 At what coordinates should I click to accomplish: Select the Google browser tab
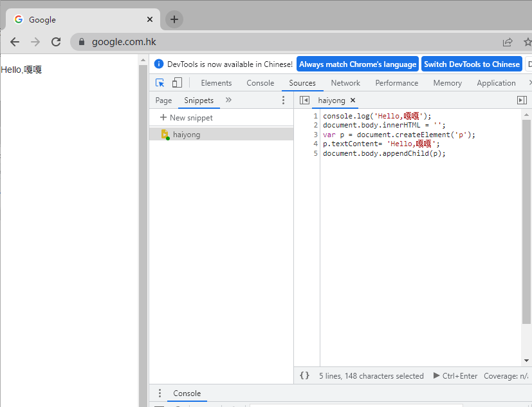pos(83,19)
